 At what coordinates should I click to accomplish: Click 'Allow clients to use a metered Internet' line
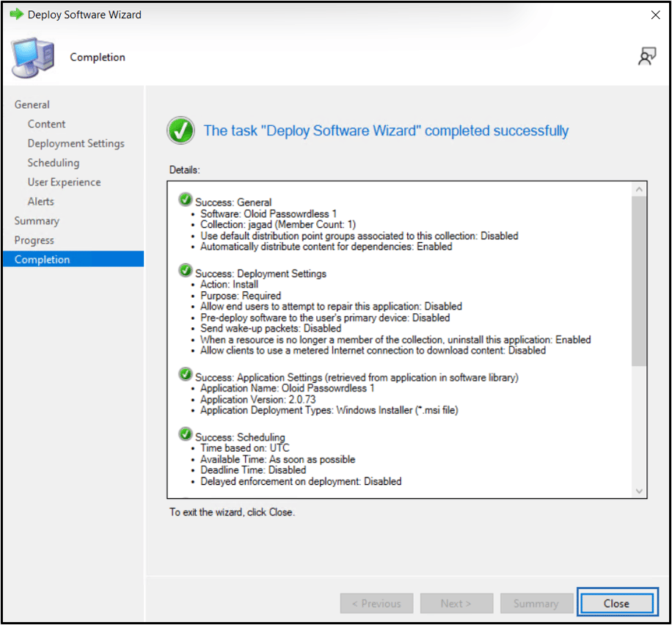(x=373, y=350)
